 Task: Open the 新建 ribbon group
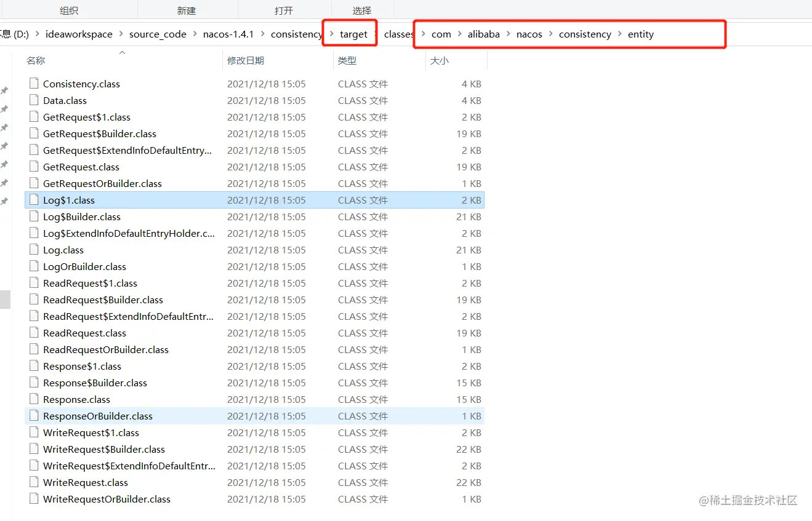click(187, 10)
